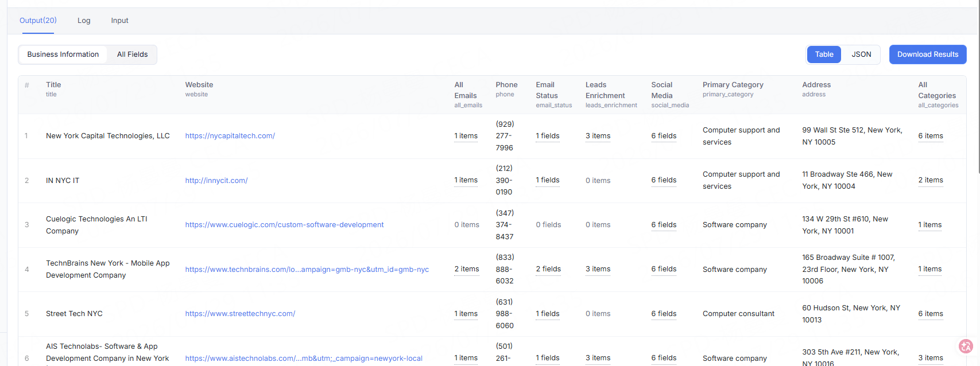Click the translate icon at bottom right
This screenshot has width=980, height=366.
pyautogui.click(x=966, y=346)
